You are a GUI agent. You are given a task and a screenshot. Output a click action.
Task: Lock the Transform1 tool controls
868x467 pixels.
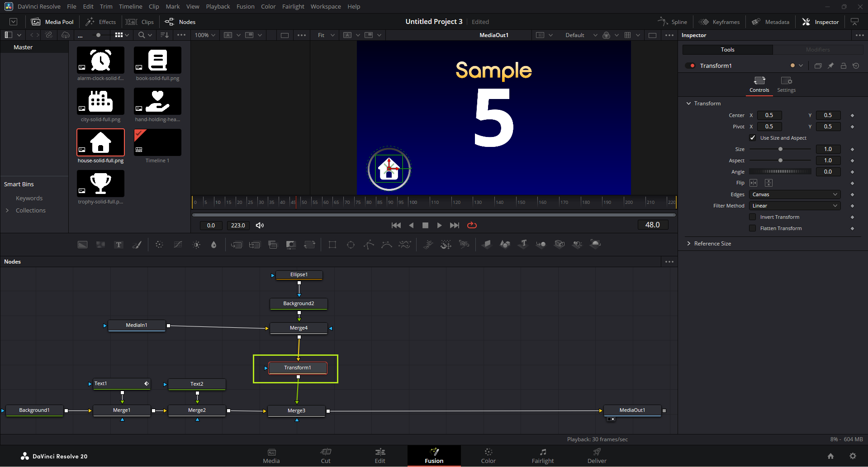tap(843, 66)
